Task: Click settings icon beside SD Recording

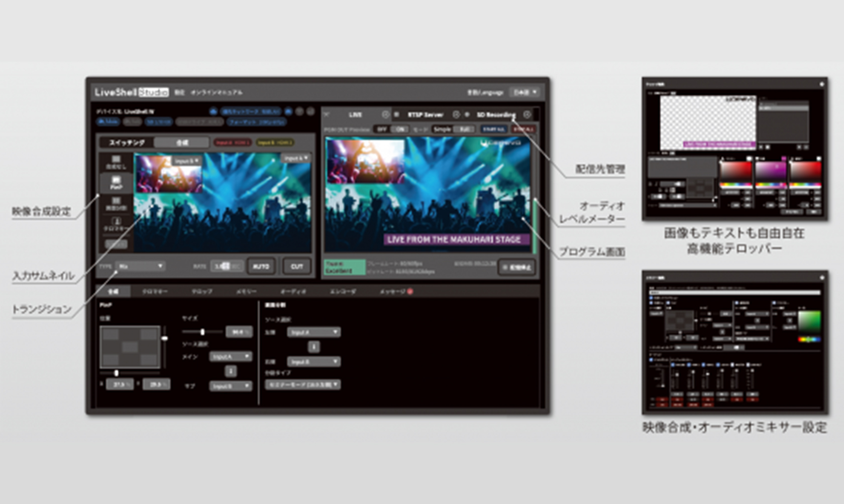Action: coord(527,114)
